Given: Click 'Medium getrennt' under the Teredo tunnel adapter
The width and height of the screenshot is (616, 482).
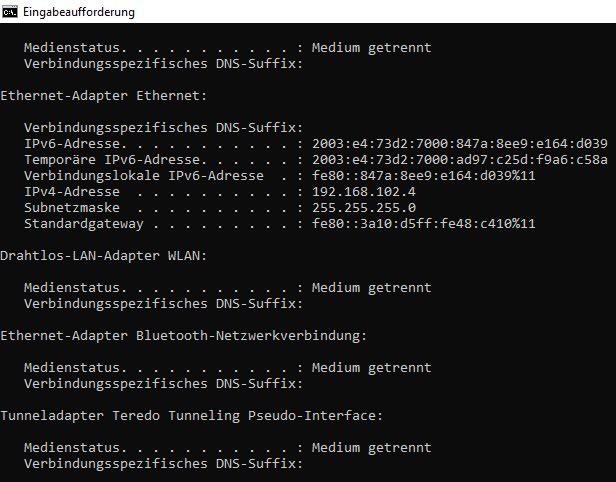Looking at the screenshot, I should click(x=372, y=448).
